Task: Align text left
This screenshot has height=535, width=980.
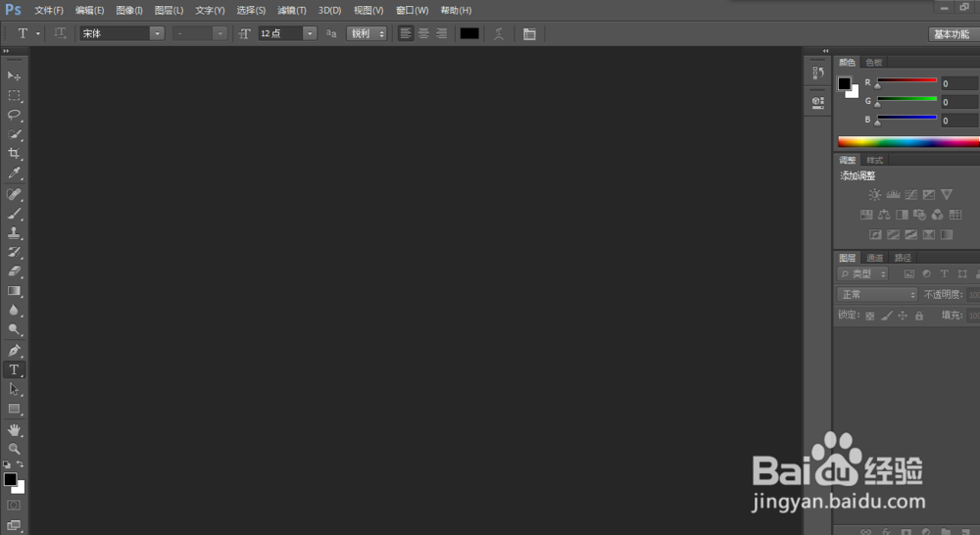Action: tap(406, 33)
